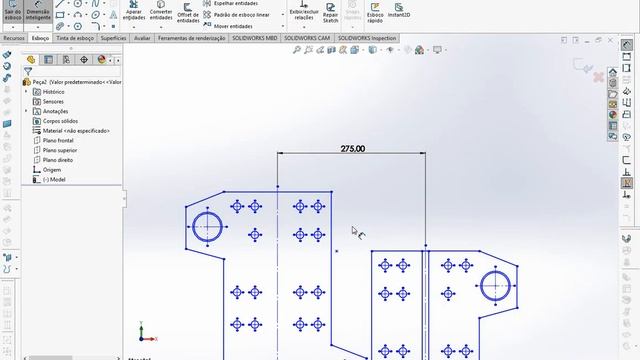The height and width of the screenshot is (360, 640).
Task: Open the SOLIDWORKS MBD tab
Action: pos(255,38)
